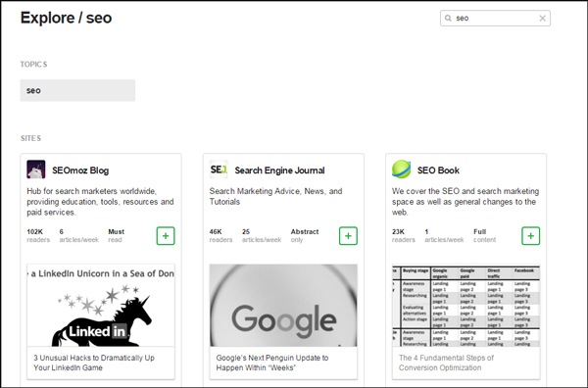This screenshot has height=388, width=588.
Task: Click the 'Must read' label
Action: [x=116, y=236]
